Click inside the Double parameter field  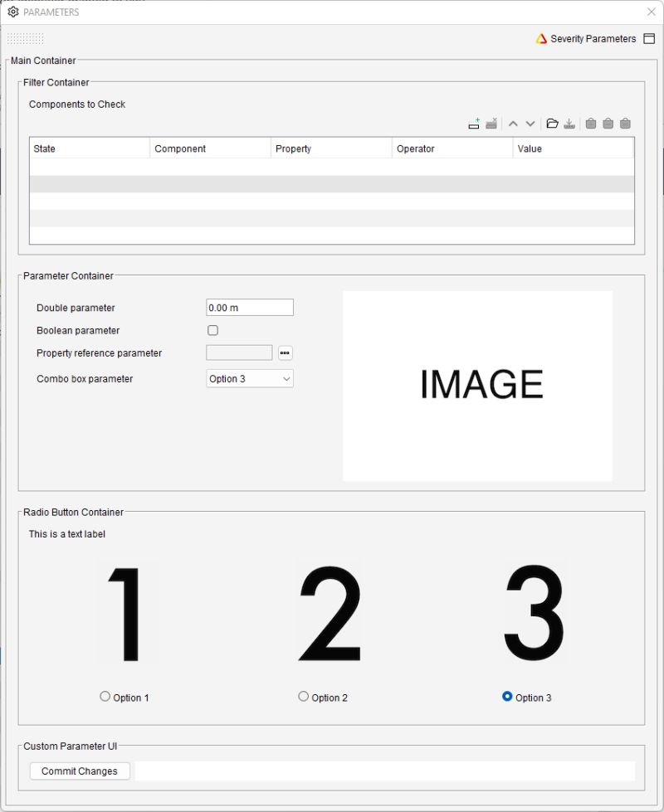tap(249, 307)
